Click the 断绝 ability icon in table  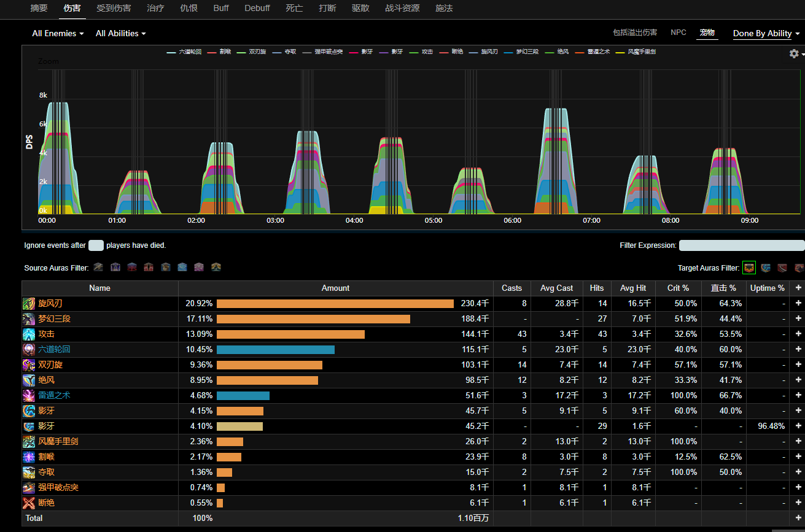[x=29, y=503]
